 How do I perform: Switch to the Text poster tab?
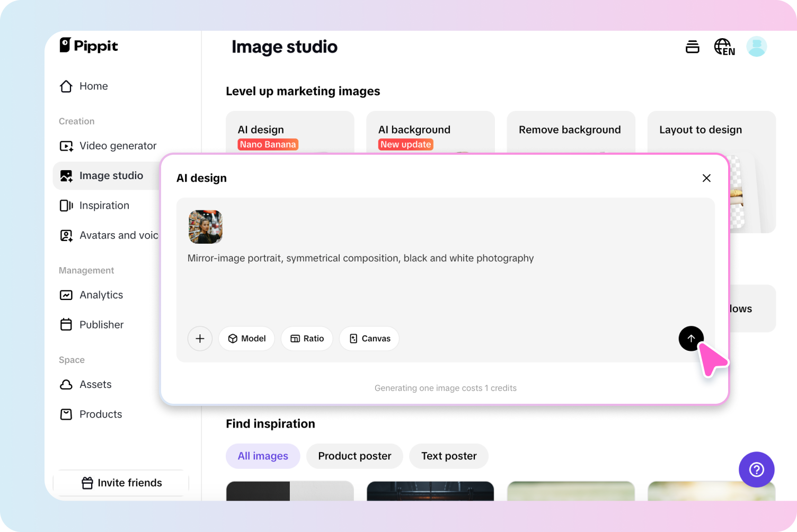[x=448, y=456]
